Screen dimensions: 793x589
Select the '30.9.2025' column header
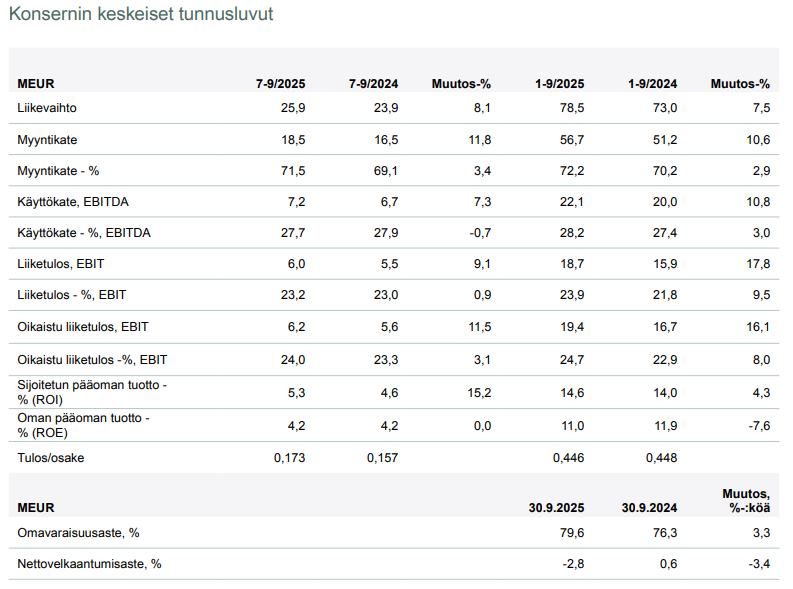coord(556,507)
